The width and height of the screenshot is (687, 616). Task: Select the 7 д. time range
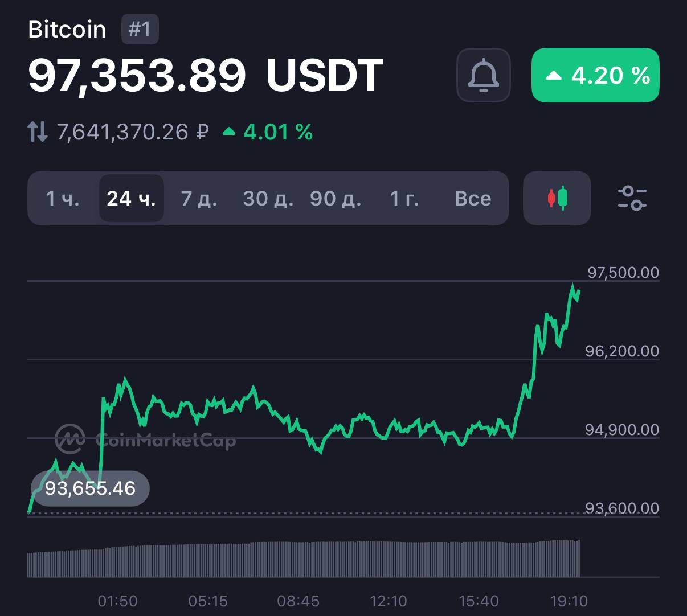click(x=199, y=199)
